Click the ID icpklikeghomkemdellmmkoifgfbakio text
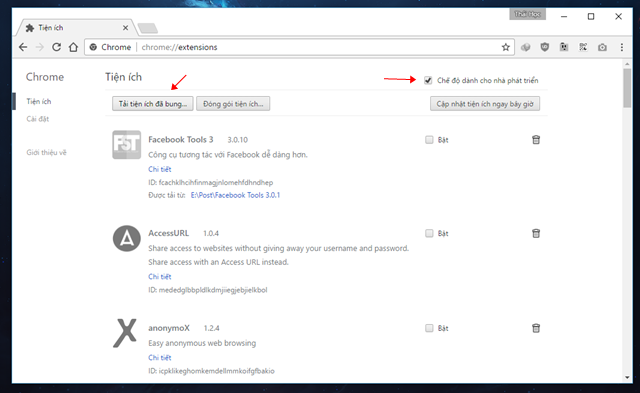This screenshot has width=640, height=393. 211,371
